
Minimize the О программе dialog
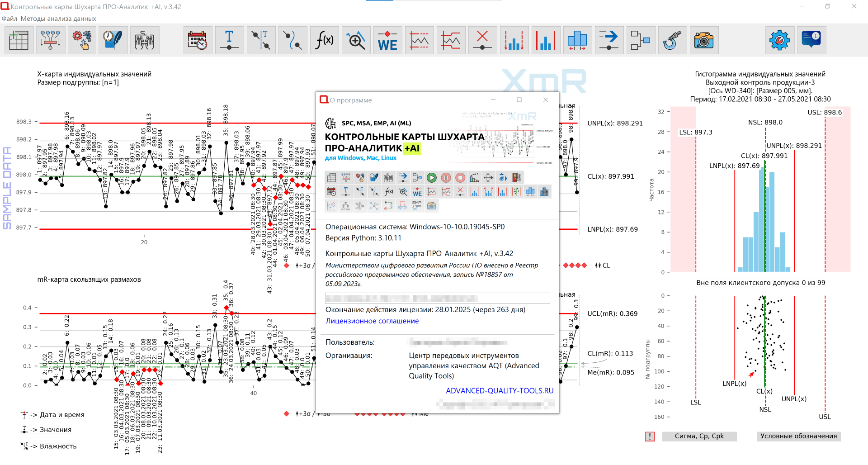tap(493, 100)
